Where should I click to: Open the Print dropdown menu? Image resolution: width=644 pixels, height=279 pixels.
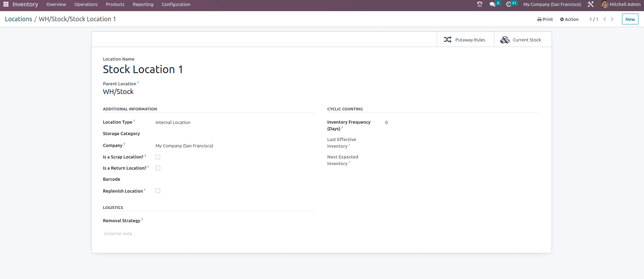(x=545, y=19)
